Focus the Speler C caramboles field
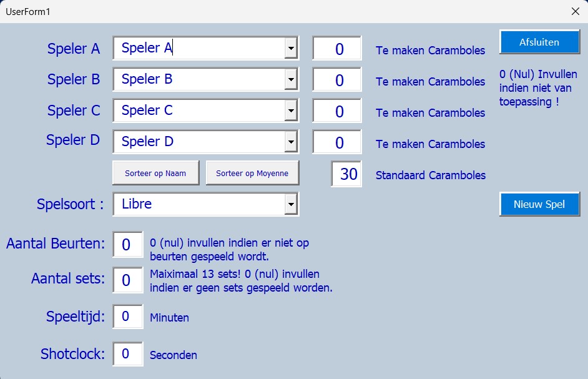This screenshot has height=379, width=588. [337, 111]
